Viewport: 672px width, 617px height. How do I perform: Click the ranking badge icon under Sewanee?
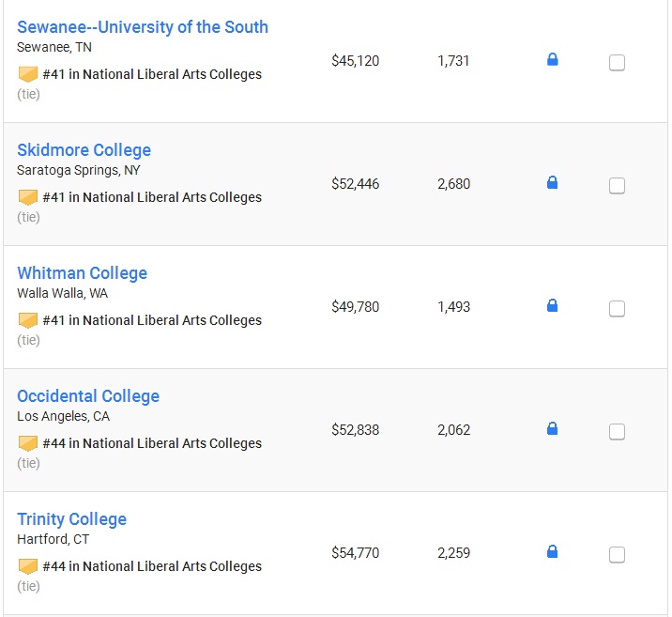click(28, 74)
